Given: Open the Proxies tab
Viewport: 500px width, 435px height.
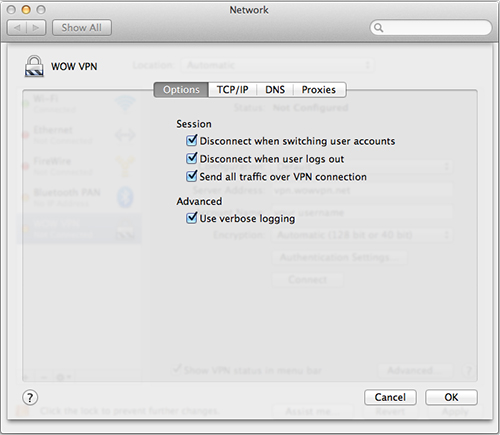Looking at the screenshot, I should (319, 90).
